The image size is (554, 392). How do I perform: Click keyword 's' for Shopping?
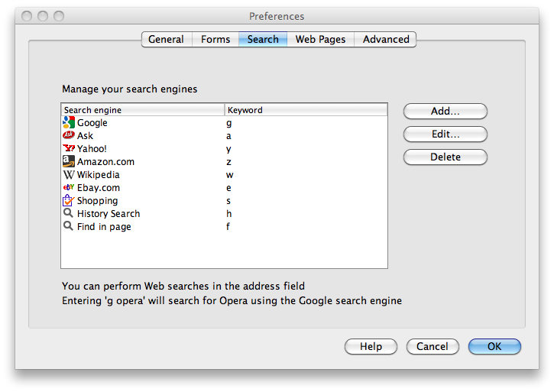228,201
